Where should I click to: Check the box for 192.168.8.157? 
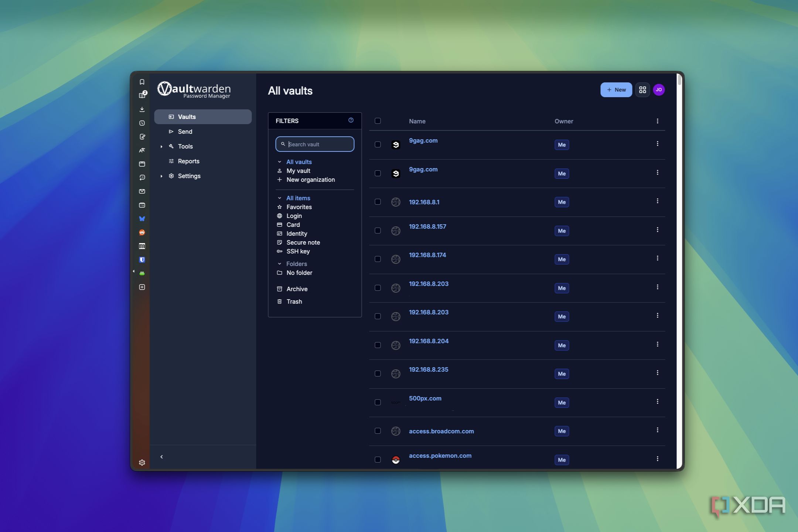pos(378,231)
